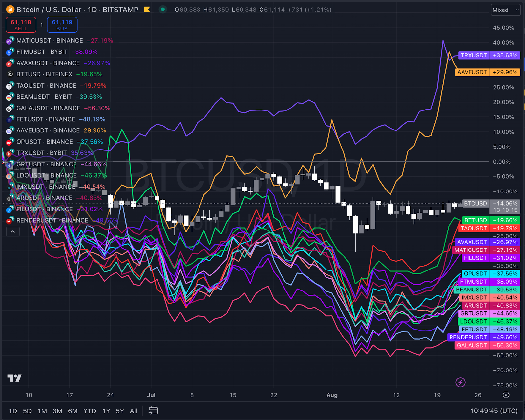This screenshot has height=420, width=525.
Task: Click the FILUSDT symbol icon in legend
Action: [10, 209]
